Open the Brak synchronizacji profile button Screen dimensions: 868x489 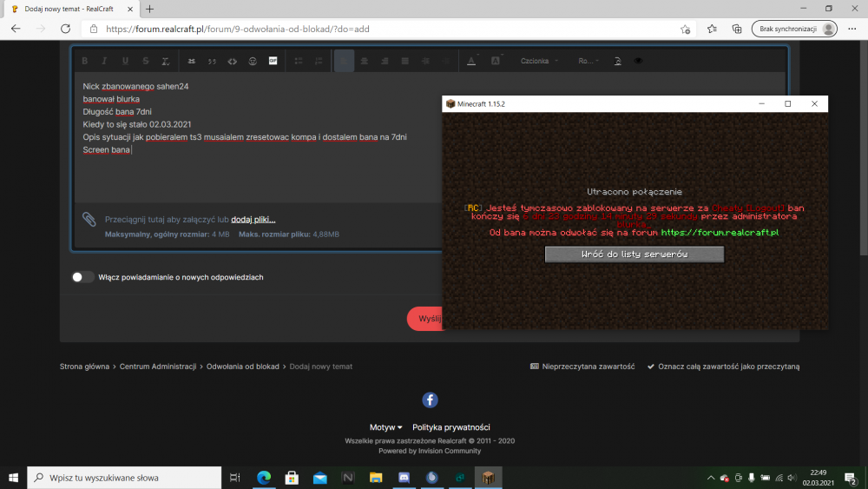(x=794, y=29)
